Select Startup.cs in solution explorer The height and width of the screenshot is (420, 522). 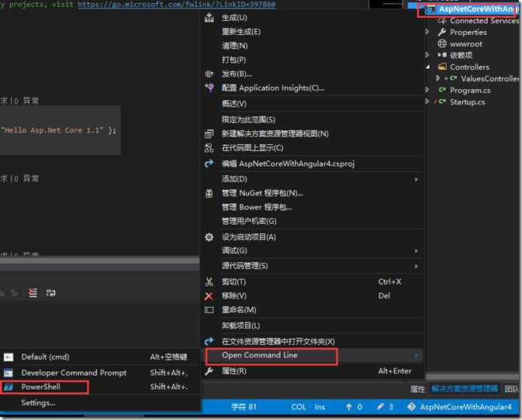468,102
